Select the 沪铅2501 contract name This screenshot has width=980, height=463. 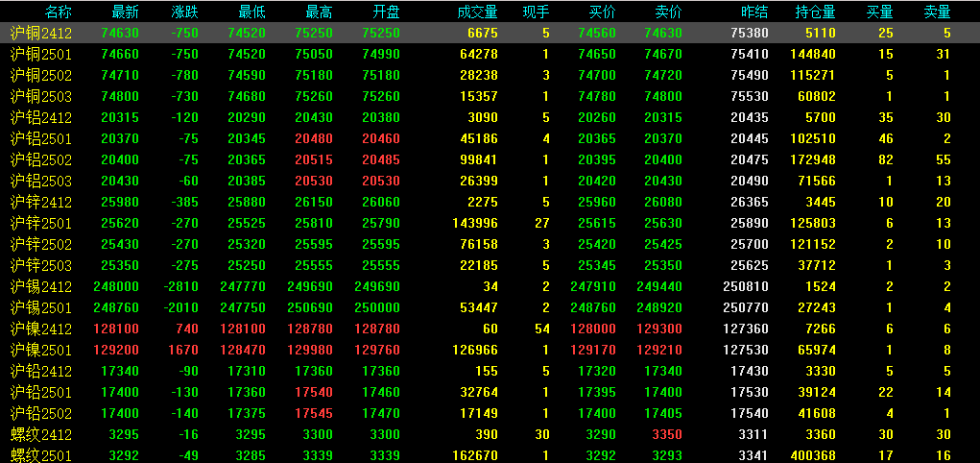[41, 392]
